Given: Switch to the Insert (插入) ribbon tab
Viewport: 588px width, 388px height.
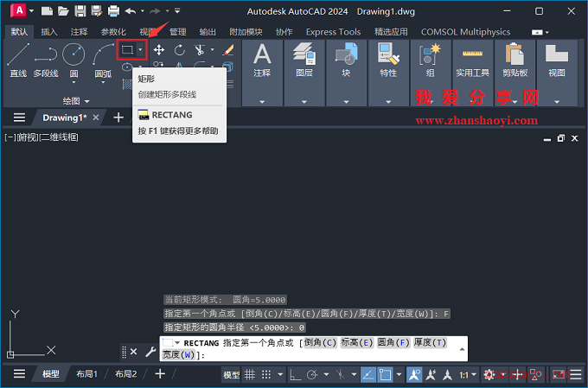Looking at the screenshot, I should pos(49,32).
